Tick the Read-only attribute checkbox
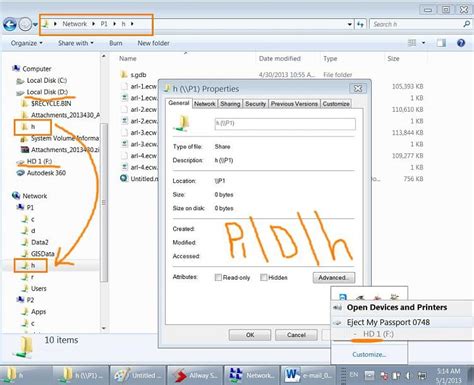The image size is (474, 385). pos(218,278)
